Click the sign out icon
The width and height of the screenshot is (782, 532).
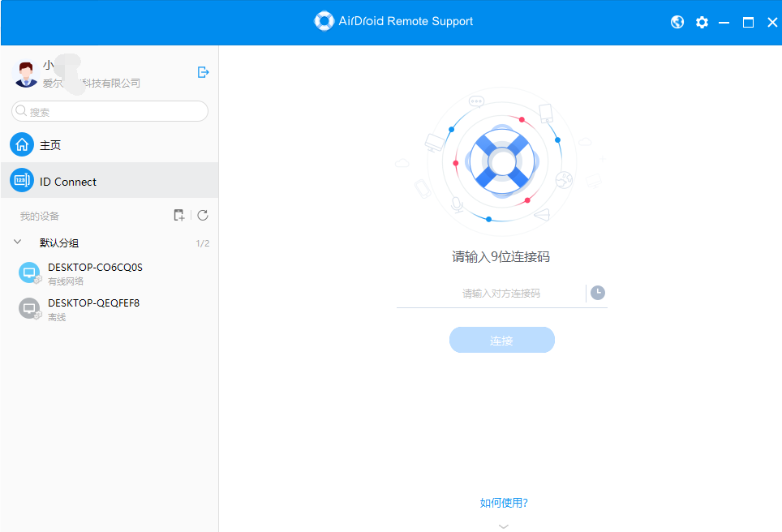[x=203, y=72]
